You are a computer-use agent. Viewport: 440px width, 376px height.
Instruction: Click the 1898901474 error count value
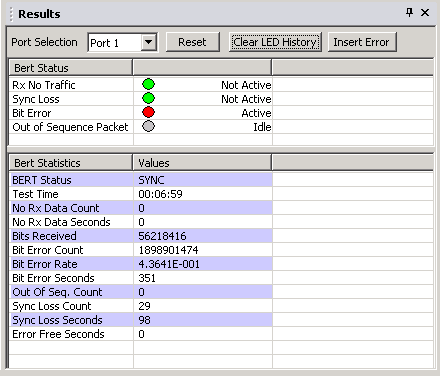pos(168,250)
